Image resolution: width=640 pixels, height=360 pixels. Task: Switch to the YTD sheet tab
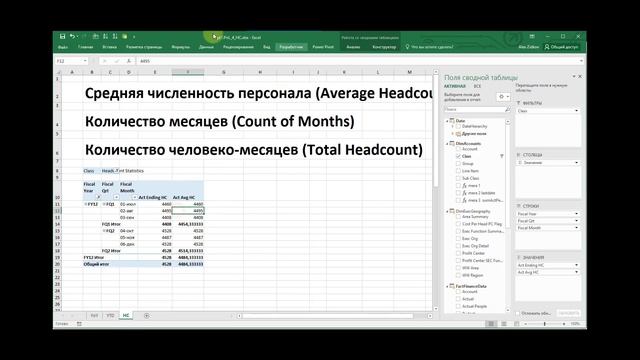pyautogui.click(x=110, y=316)
